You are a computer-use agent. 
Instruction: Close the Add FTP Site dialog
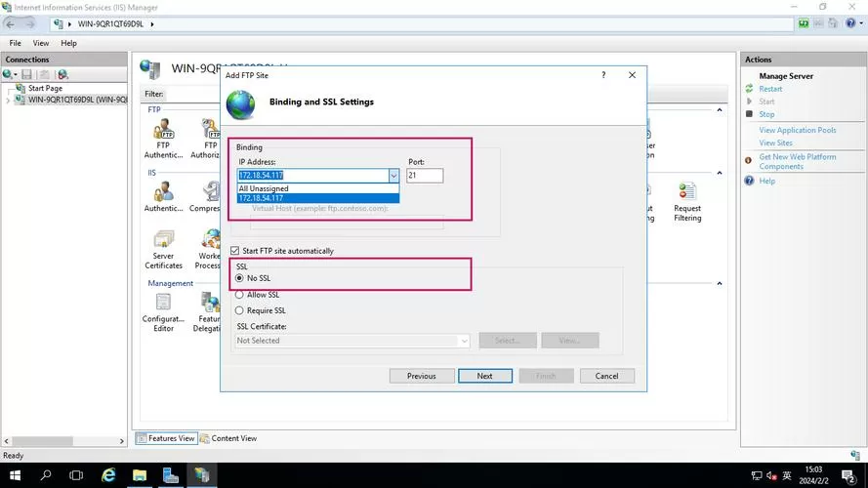(632, 75)
